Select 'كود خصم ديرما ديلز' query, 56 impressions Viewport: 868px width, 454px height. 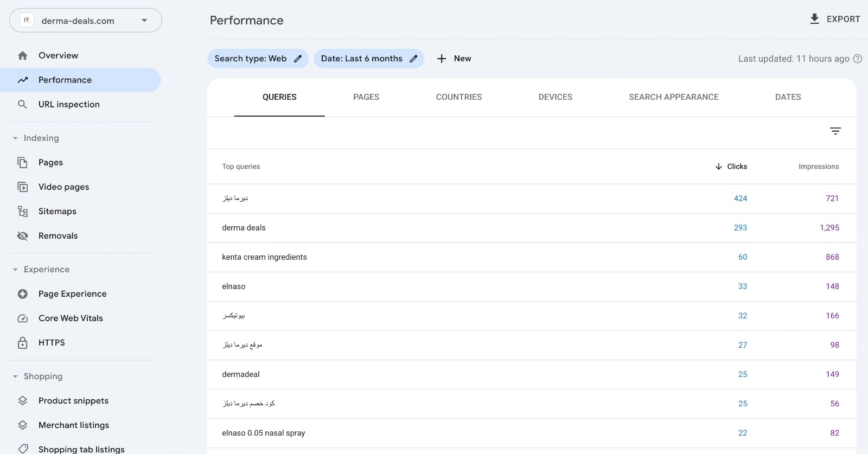[x=532, y=404]
